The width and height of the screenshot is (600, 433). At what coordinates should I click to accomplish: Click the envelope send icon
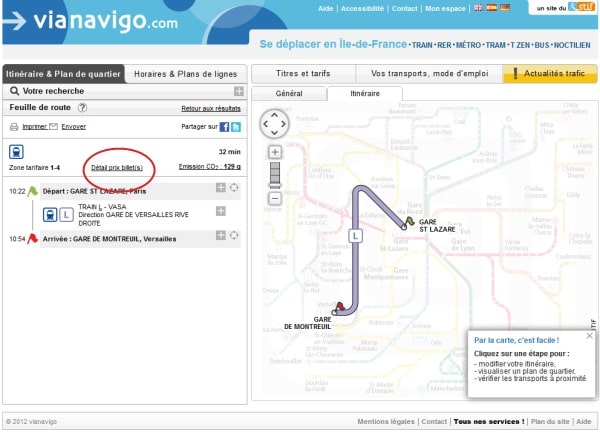[54, 126]
